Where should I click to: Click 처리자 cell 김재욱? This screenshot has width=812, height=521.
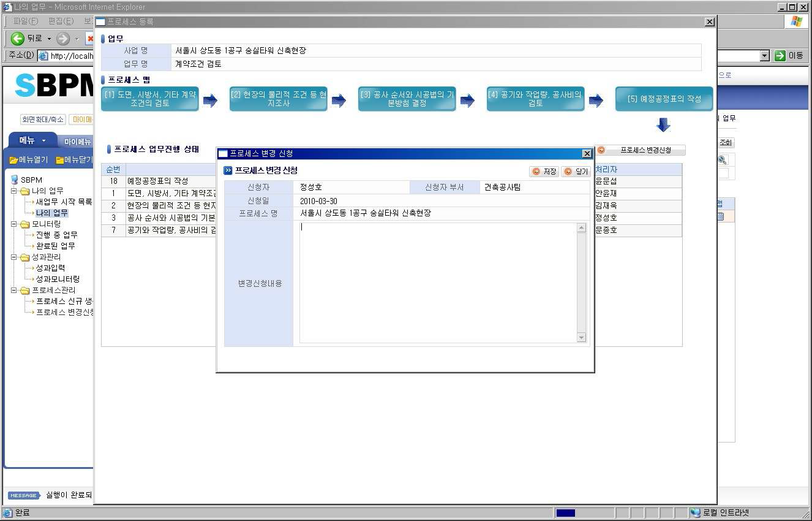point(638,206)
